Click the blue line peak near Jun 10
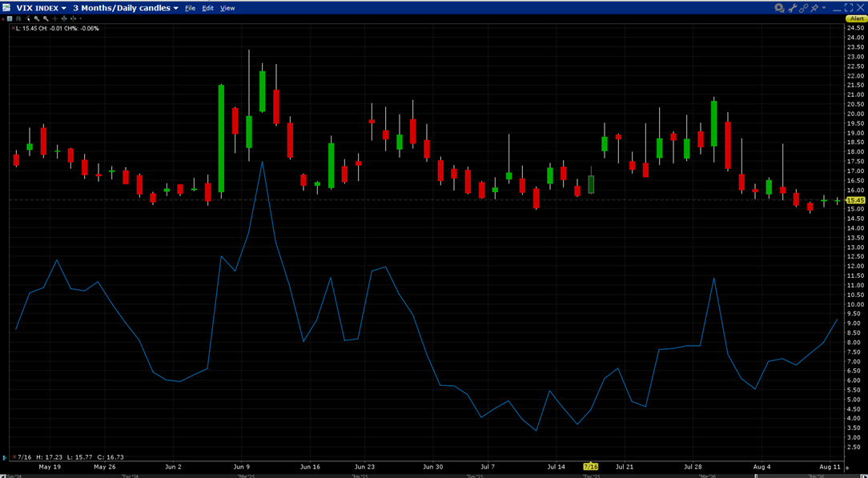868x478 pixels. point(263,162)
